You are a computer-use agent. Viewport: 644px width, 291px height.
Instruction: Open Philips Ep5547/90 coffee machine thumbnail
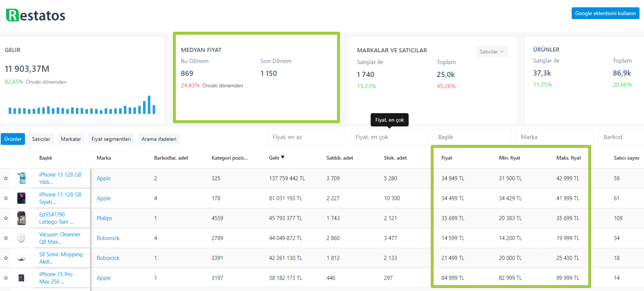21,218
